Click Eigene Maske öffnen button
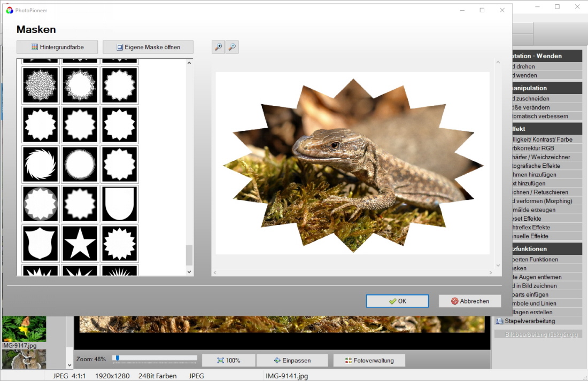Viewport: 588px width, 381px height. coord(148,47)
